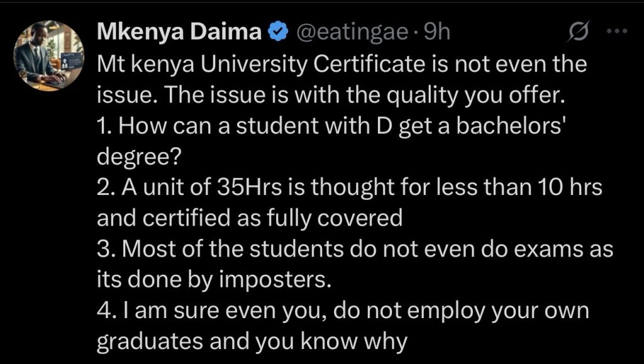
Task: Click the line "and certified as fully covered"
Action: pos(249,218)
